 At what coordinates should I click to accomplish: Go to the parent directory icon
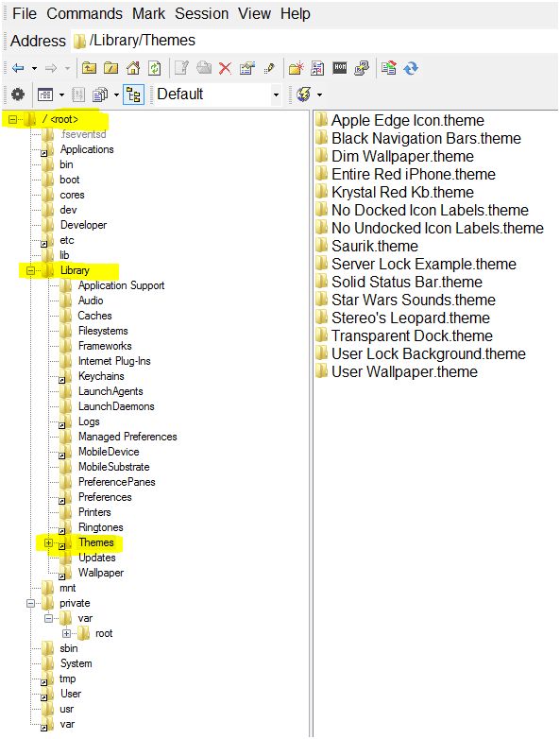tap(89, 68)
